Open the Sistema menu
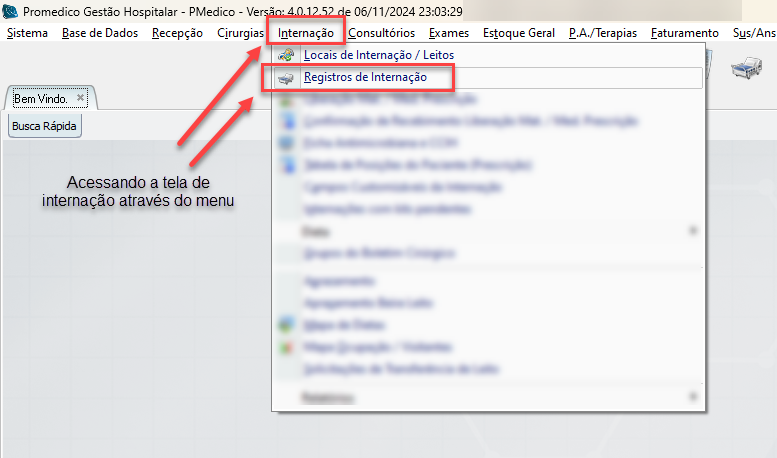The image size is (777, 458). pyautogui.click(x=27, y=33)
